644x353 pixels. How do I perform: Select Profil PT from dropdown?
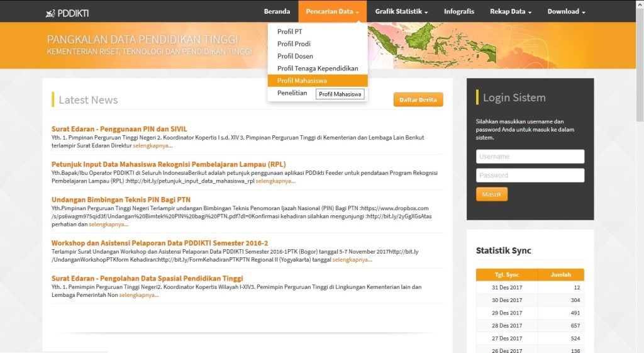tap(290, 31)
